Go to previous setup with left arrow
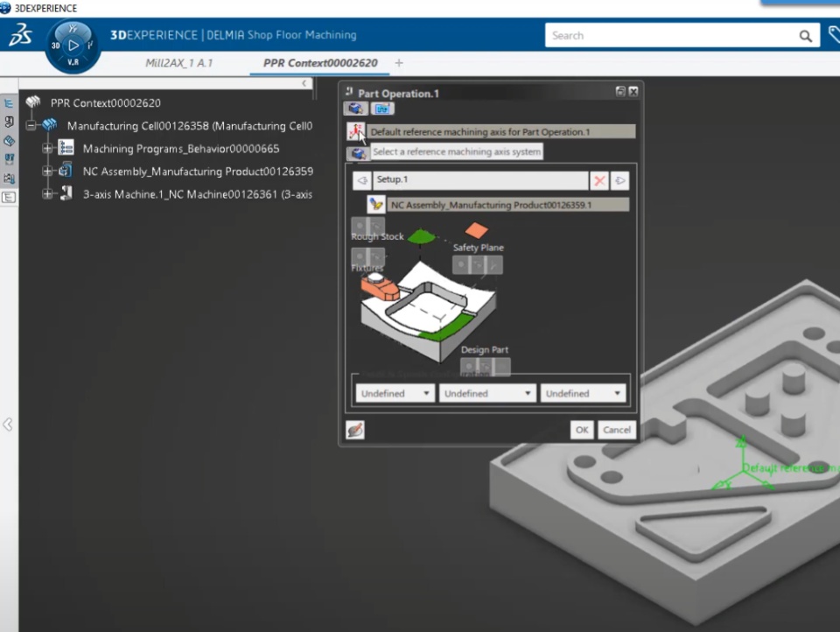 pyautogui.click(x=362, y=180)
